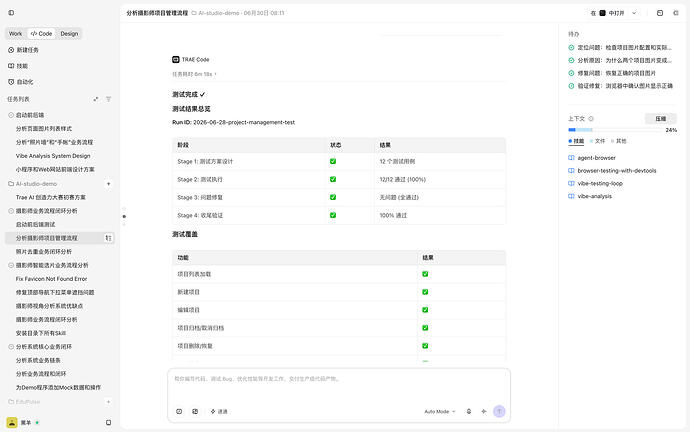Viewport: 690px width, 432px height.
Task: Open the layout panel icon at top right
Action: click(660, 13)
